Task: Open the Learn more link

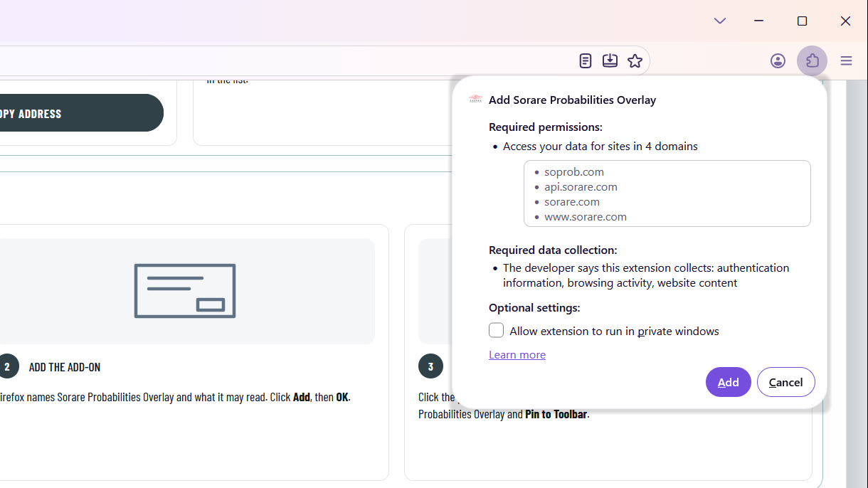Action: [x=517, y=355]
